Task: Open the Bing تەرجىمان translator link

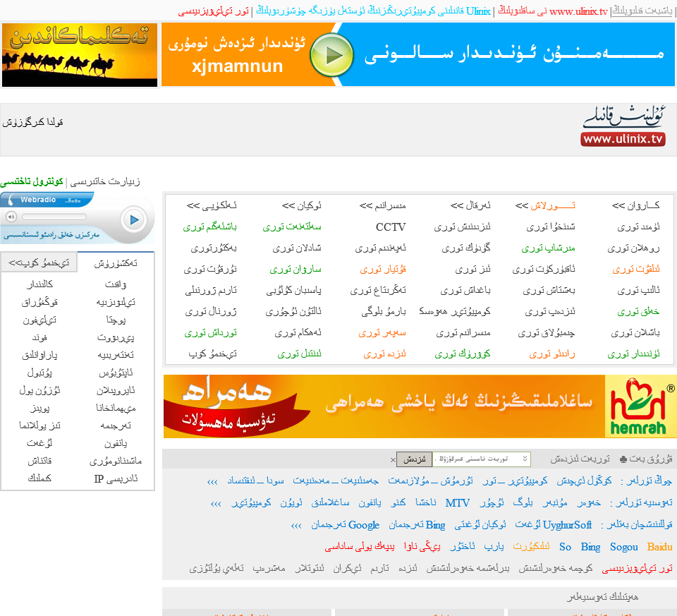Action: point(417,525)
